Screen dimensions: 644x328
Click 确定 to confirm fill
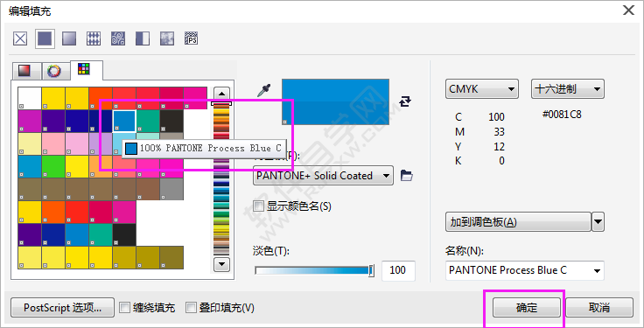[x=527, y=307]
